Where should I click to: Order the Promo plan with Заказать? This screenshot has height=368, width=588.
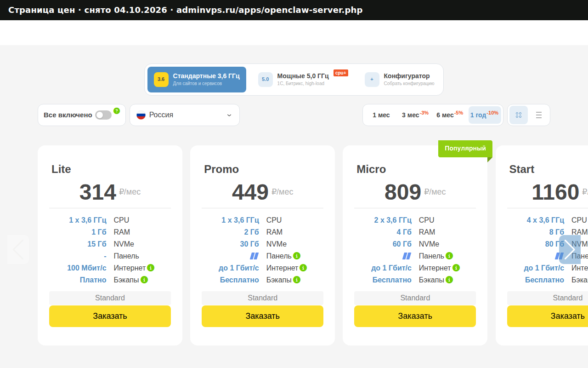pos(262,316)
